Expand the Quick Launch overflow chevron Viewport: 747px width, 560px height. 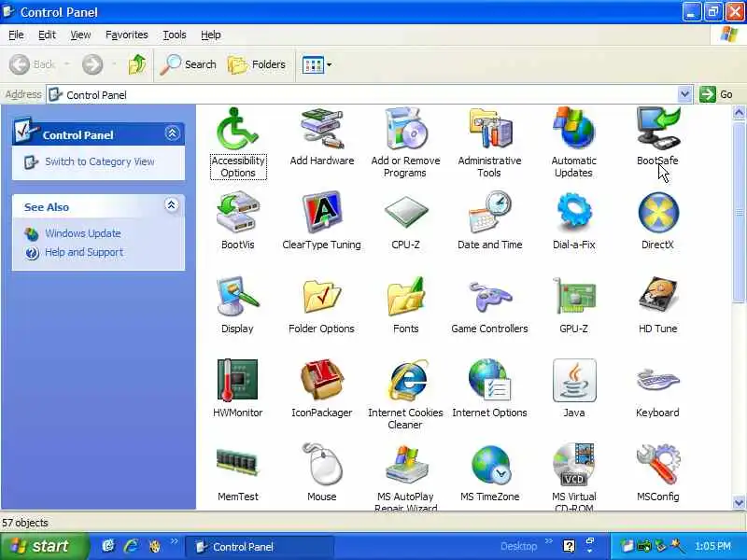click(x=175, y=542)
